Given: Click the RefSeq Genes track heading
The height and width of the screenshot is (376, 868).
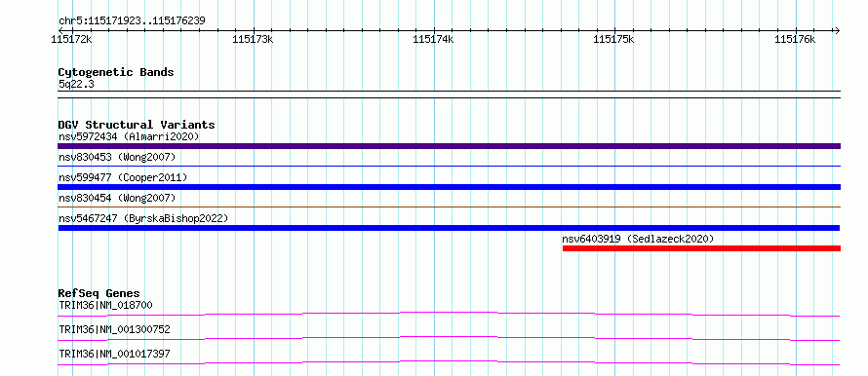Looking at the screenshot, I should (99, 293).
